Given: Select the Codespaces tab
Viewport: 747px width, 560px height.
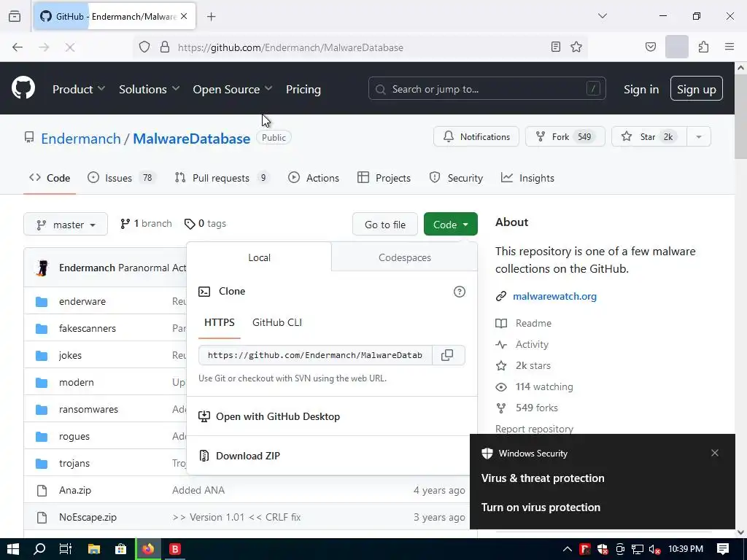Looking at the screenshot, I should (x=404, y=257).
